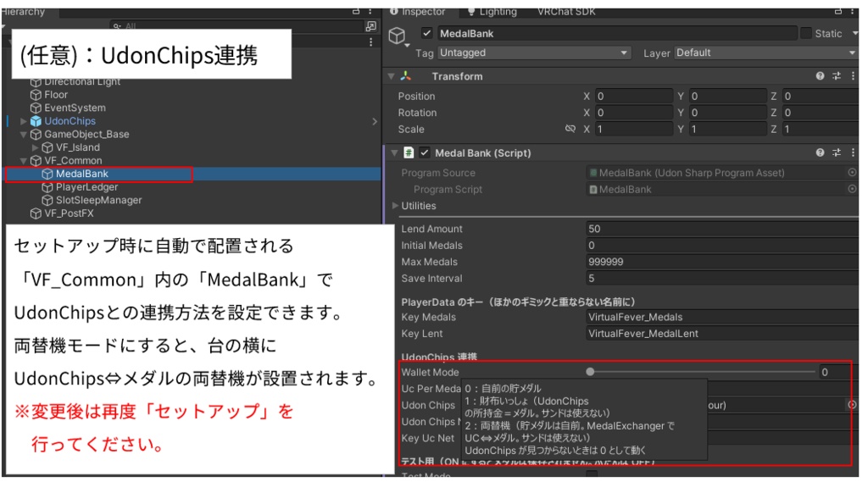Image resolution: width=868 pixels, height=482 pixels.
Task: Expand the UdonChips hierarchy item
Action: point(23,120)
